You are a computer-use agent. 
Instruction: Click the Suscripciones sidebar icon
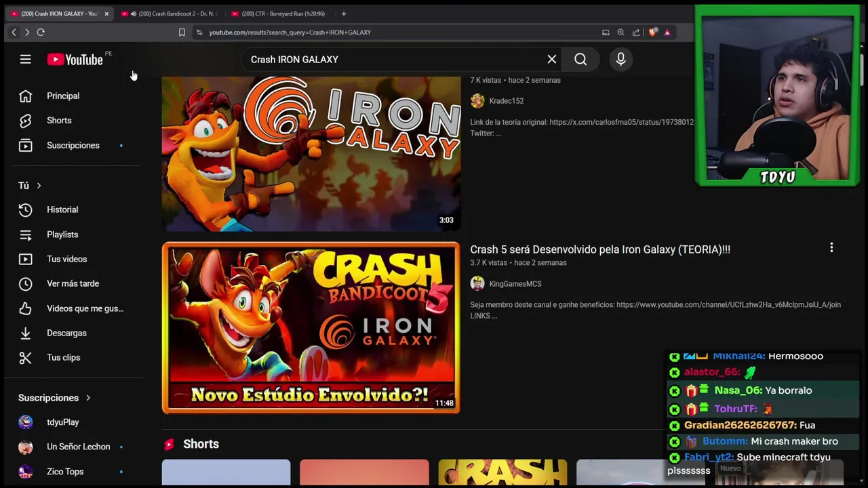25,145
